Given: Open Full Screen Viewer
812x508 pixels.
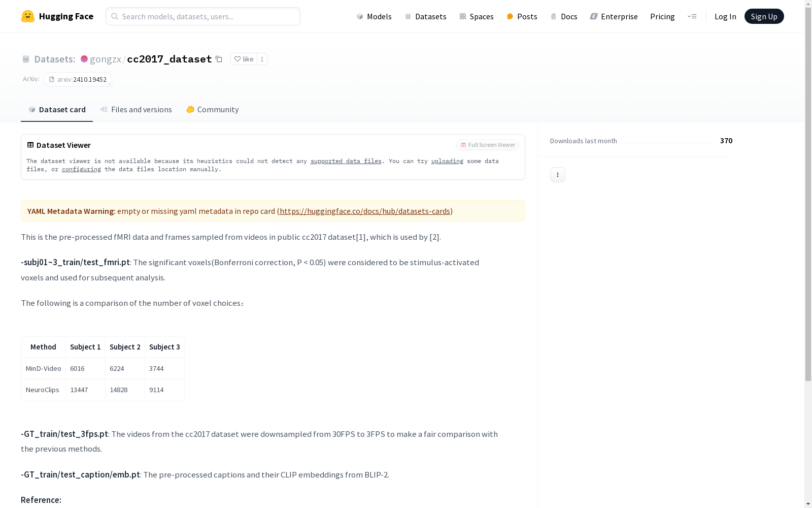Looking at the screenshot, I should 488,145.
